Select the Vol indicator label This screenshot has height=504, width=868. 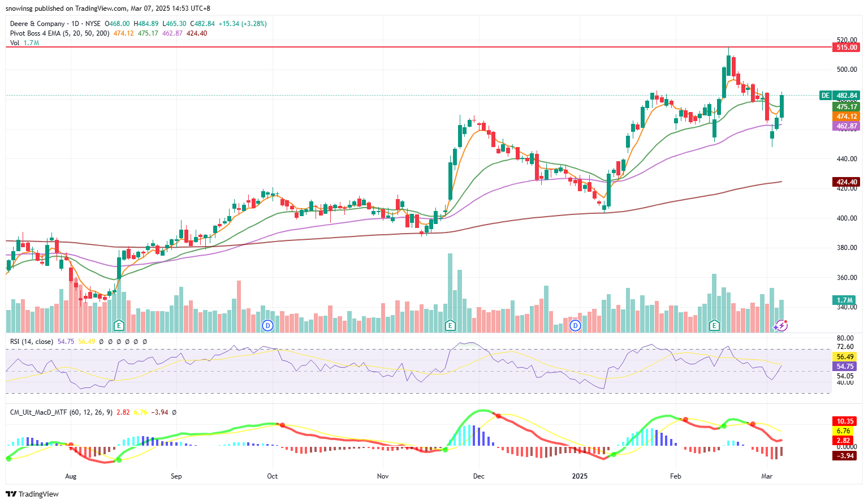click(15, 43)
